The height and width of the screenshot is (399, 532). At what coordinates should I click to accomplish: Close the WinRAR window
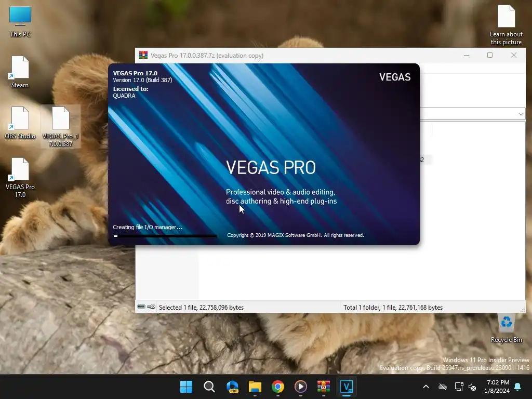click(514, 55)
